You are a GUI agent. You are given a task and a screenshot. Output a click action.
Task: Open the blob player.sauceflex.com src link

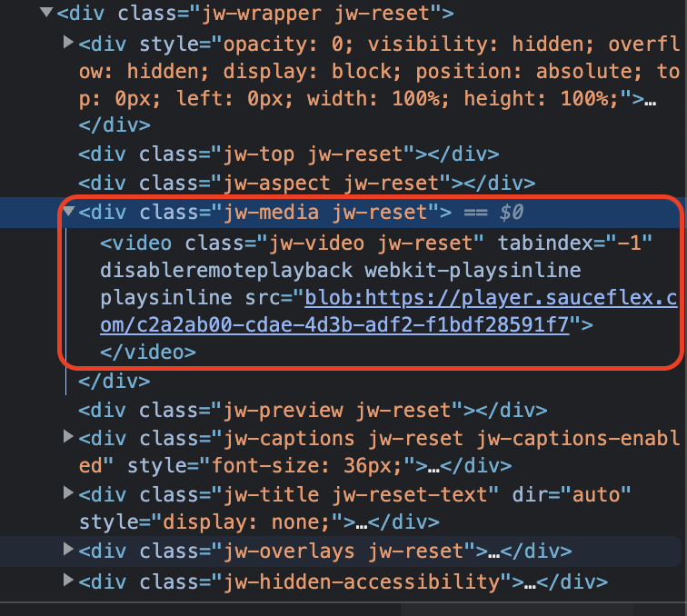click(x=388, y=311)
